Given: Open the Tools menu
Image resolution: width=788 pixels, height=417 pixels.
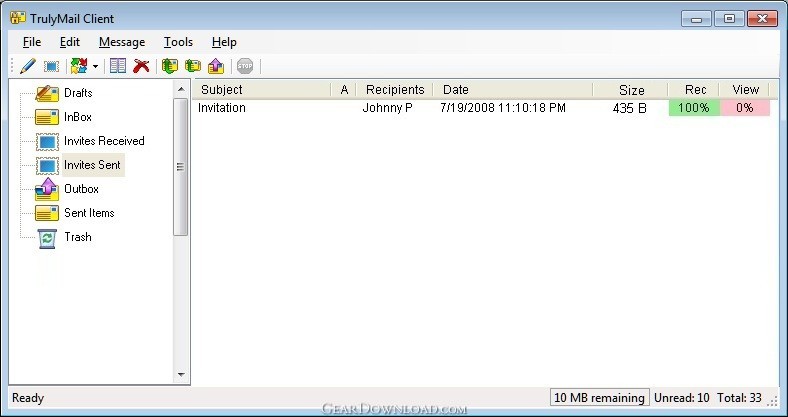Looking at the screenshot, I should [178, 42].
